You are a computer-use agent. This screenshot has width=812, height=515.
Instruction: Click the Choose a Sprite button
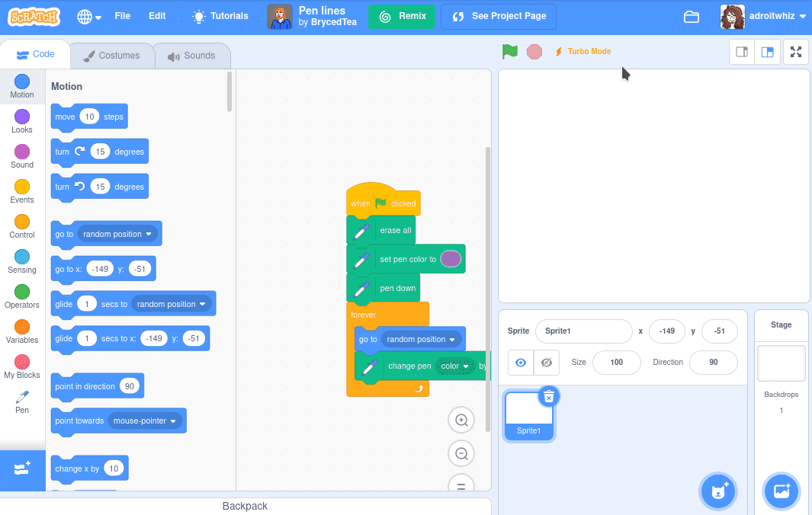717,491
